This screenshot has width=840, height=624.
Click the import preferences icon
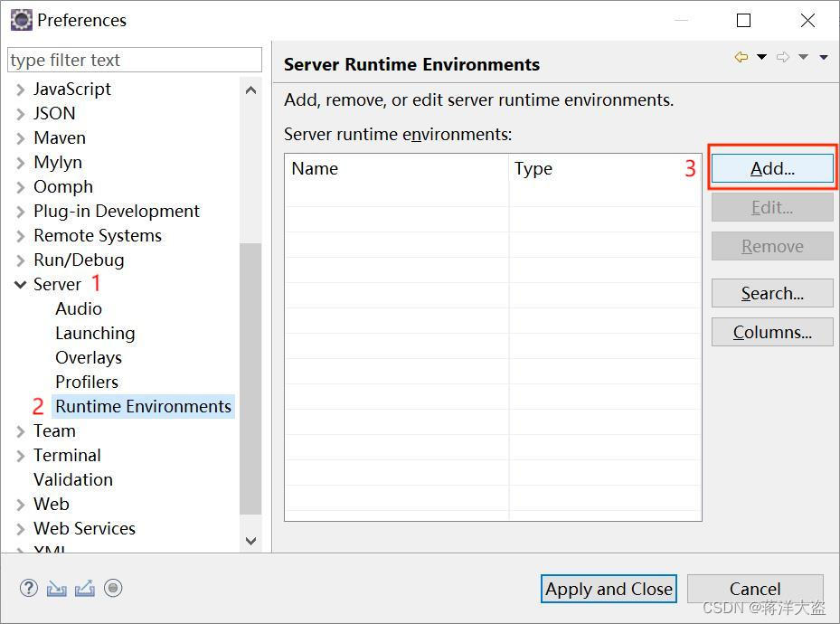pos(57,588)
